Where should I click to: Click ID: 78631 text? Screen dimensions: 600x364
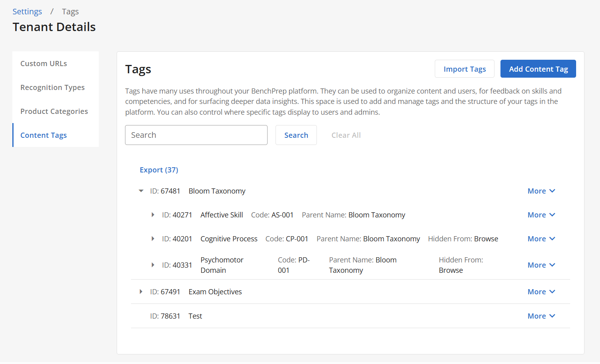165,316
